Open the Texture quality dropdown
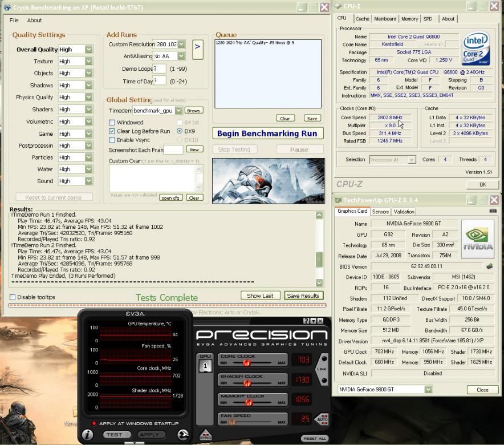Screen dimensions: 504x445 point(89,61)
